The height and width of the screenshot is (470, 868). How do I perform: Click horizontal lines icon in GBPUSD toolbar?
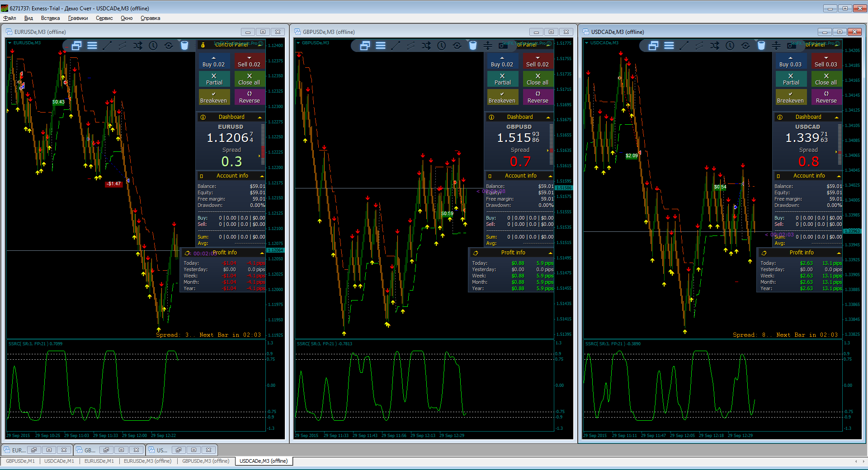coord(381,46)
